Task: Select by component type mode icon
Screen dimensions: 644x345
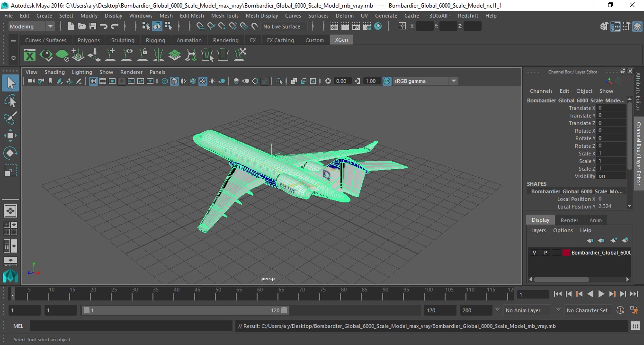Action: point(168,27)
